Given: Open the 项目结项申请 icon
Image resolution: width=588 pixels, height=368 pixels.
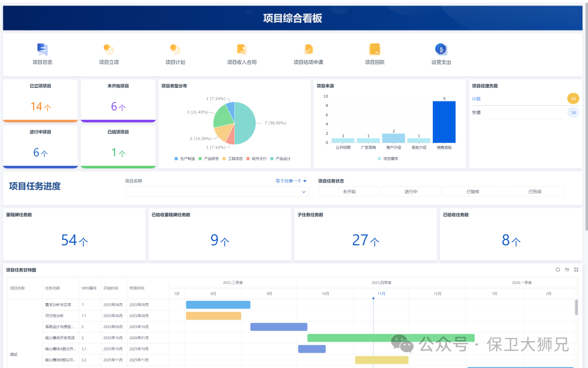Looking at the screenshot, I should tap(308, 50).
